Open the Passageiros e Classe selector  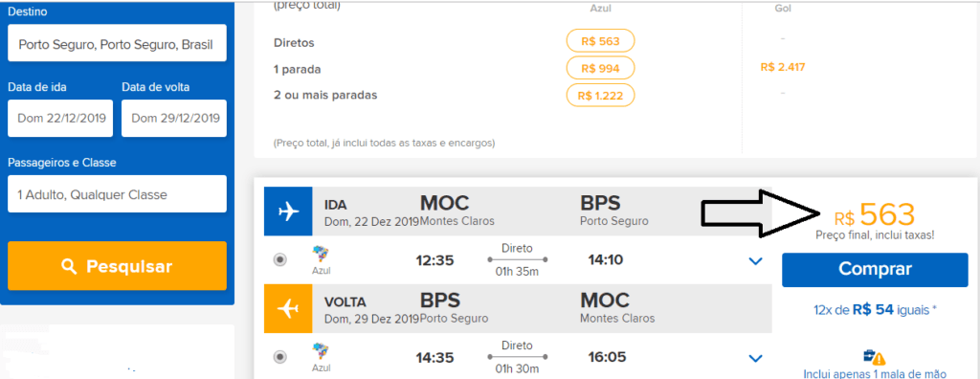tap(117, 194)
